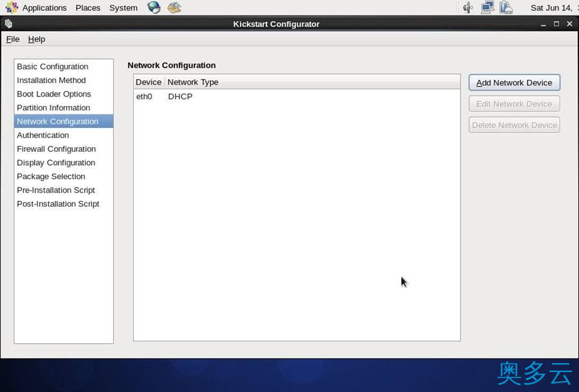Click the Add Network Device button
Screen dimensions: 579x392
(515, 83)
